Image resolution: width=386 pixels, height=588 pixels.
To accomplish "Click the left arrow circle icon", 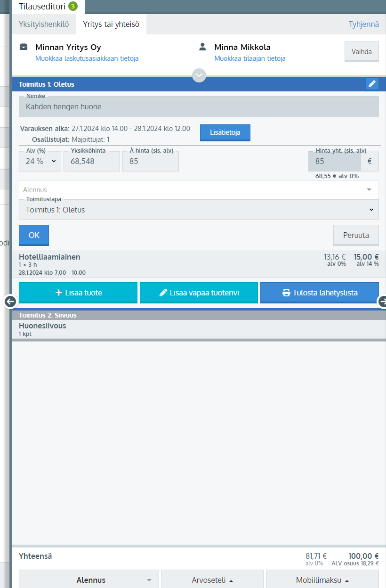I will [x=10, y=302].
